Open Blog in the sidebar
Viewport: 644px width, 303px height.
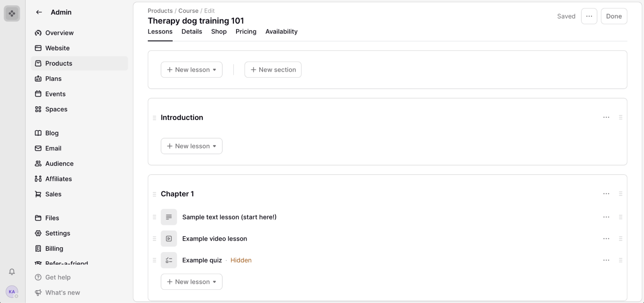pos(79,133)
